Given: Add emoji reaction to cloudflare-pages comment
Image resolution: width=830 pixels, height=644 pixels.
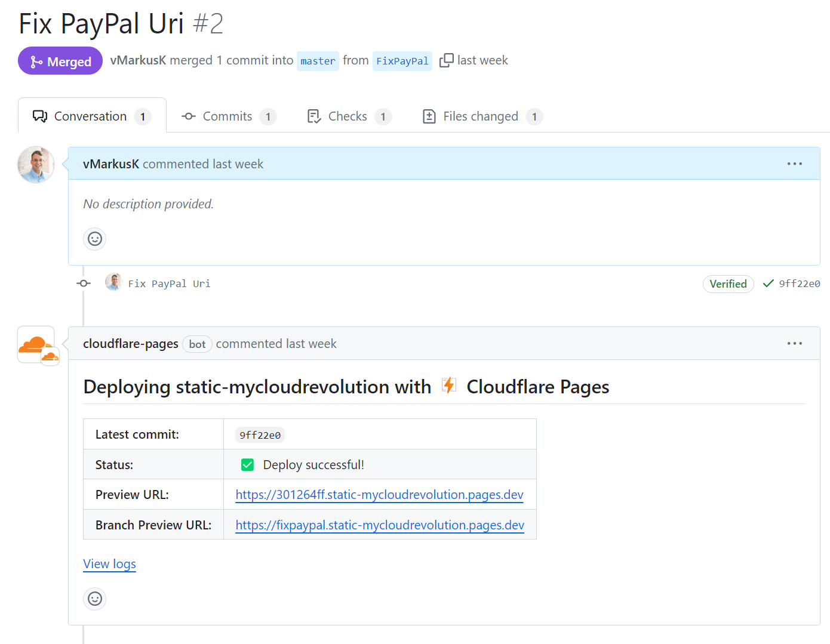Looking at the screenshot, I should coord(95,599).
